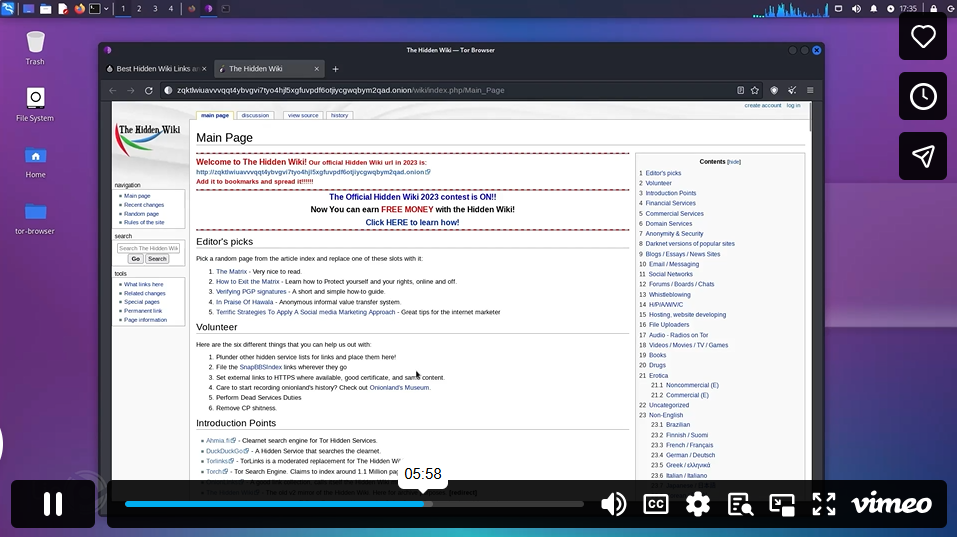The image size is (957, 537).
Task: Mute the video volume
Action: tap(612, 504)
